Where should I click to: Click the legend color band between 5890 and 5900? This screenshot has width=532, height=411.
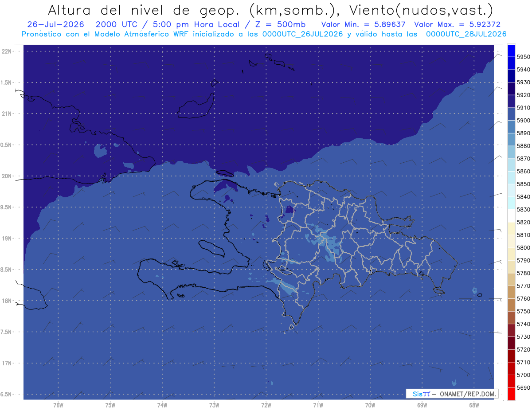tap(511, 127)
